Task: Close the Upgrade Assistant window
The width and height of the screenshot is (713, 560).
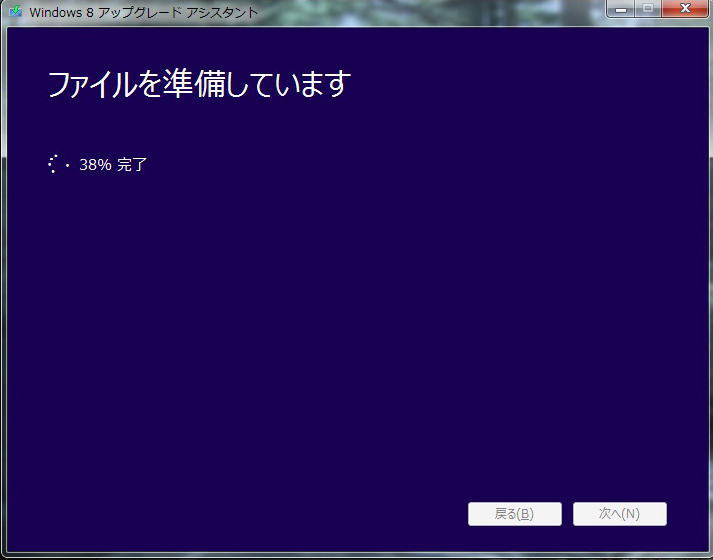Action: 685,9
